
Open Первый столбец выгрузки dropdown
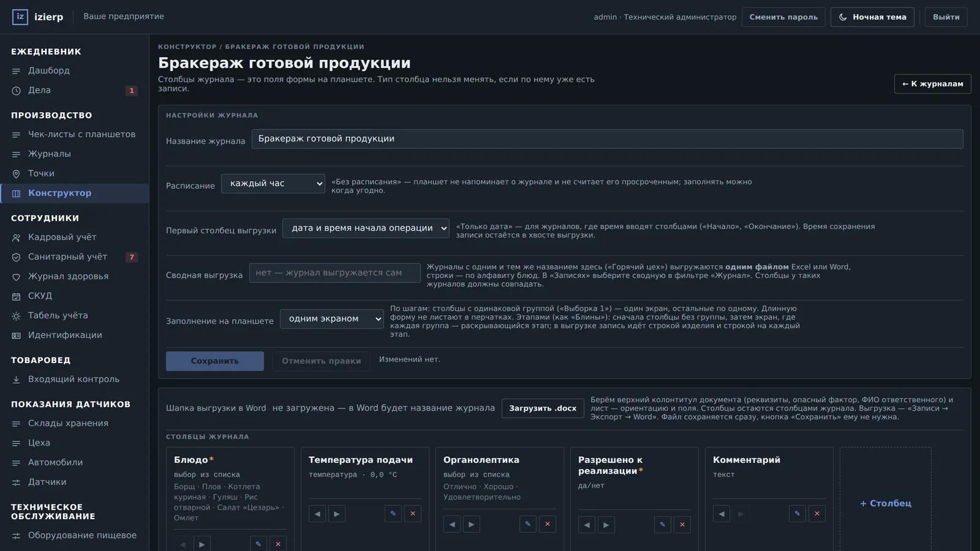366,228
